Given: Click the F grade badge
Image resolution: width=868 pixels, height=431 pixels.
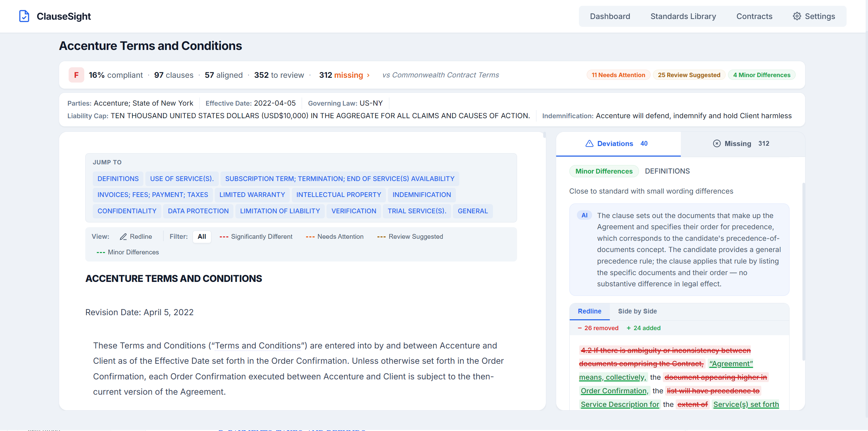Looking at the screenshot, I should coord(76,75).
